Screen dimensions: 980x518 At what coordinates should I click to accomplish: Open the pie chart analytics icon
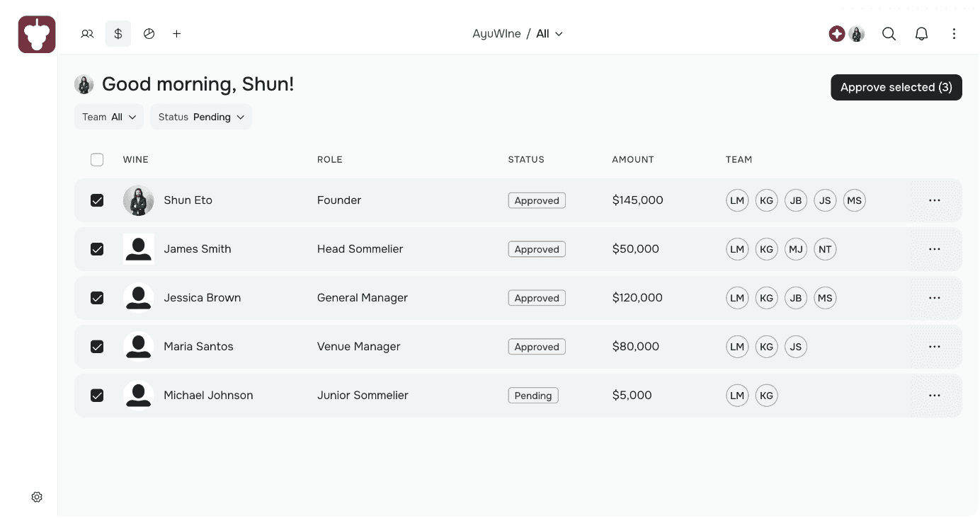(x=149, y=33)
